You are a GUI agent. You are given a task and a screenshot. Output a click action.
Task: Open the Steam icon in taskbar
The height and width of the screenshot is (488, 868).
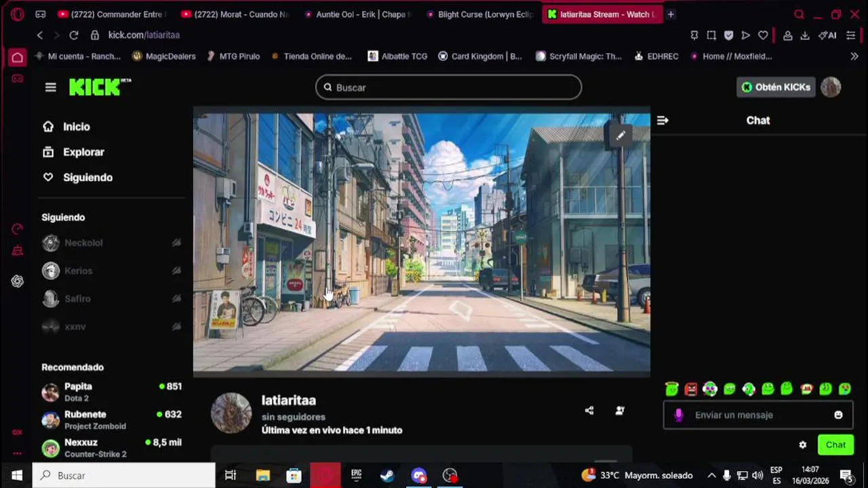coord(387,475)
